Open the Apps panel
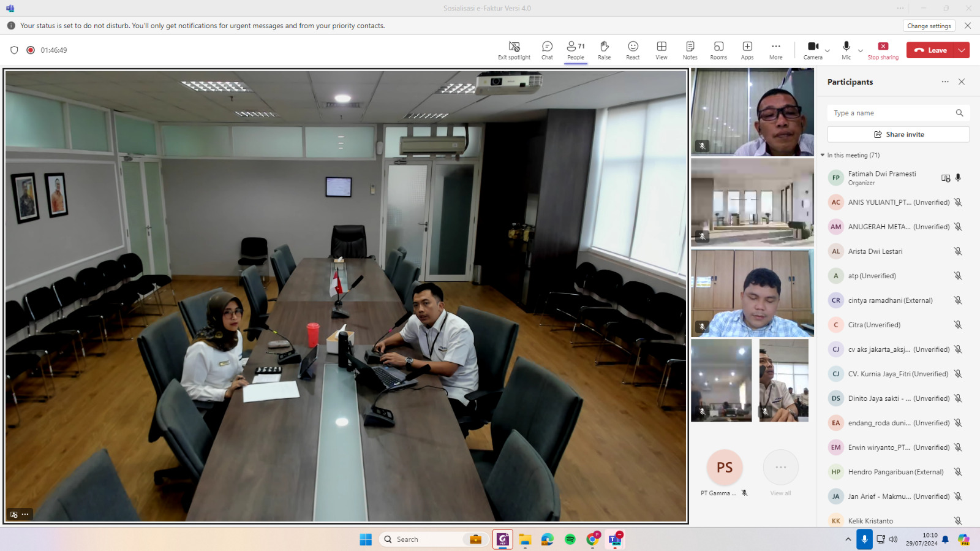This screenshot has width=980, height=551. click(747, 50)
